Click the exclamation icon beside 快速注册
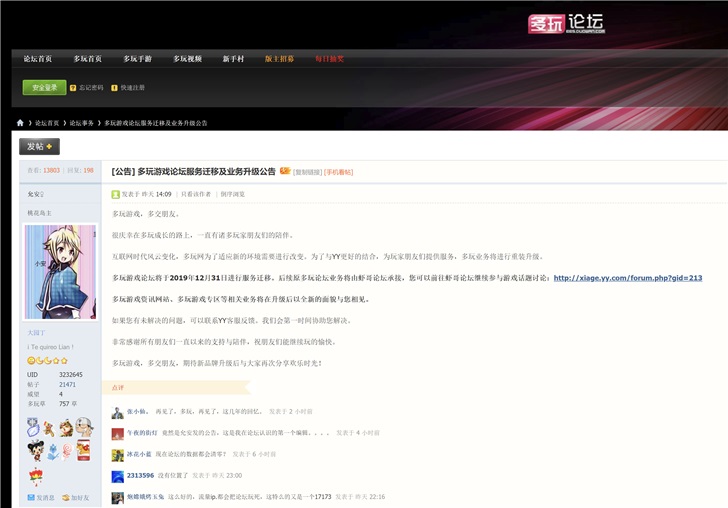 (114, 88)
